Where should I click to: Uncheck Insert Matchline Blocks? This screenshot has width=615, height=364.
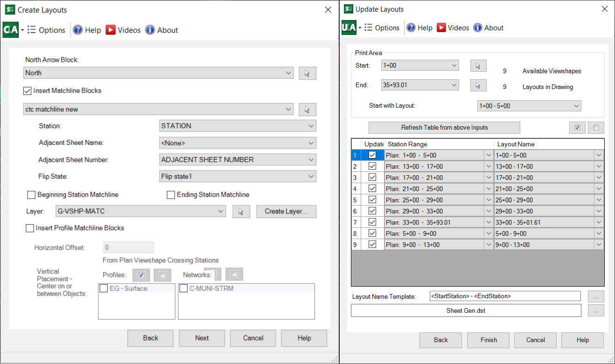(28, 91)
